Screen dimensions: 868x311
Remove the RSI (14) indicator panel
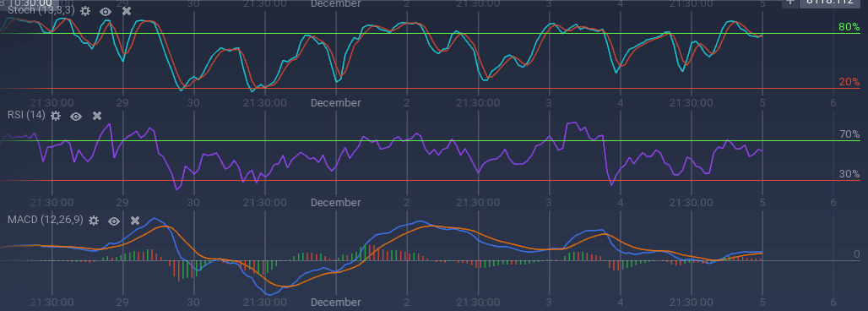(x=97, y=115)
